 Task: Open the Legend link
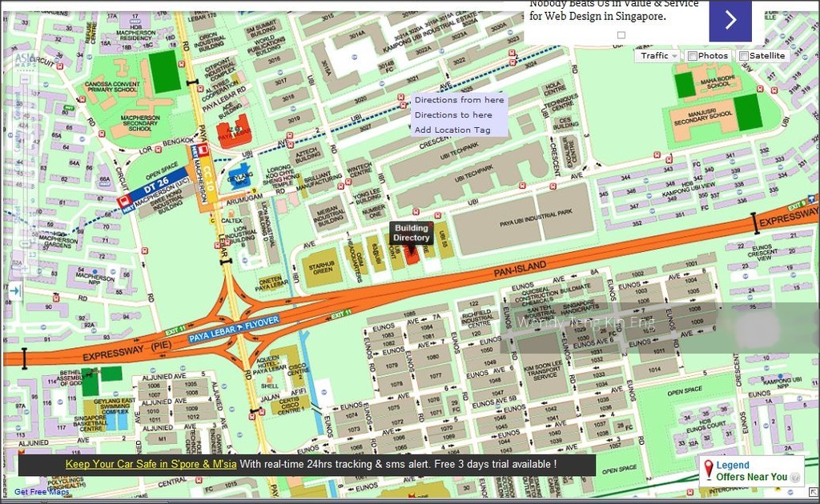(733, 465)
